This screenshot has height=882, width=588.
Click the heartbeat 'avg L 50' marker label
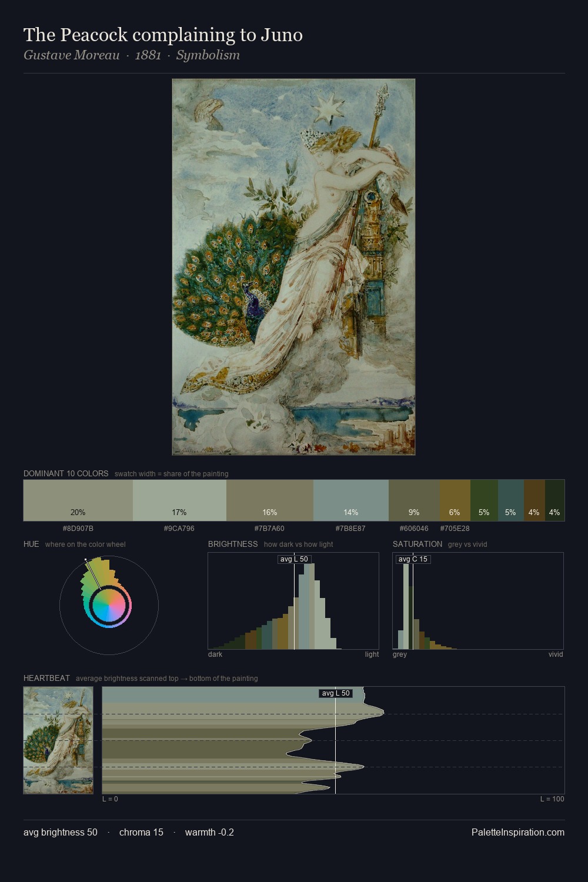[x=336, y=693]
